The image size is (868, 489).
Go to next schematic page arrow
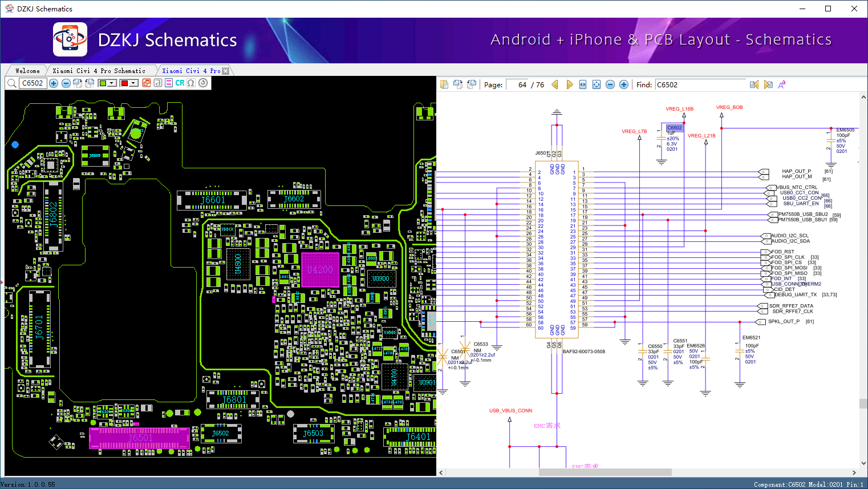pyautogui.click(x=569, y=84)
